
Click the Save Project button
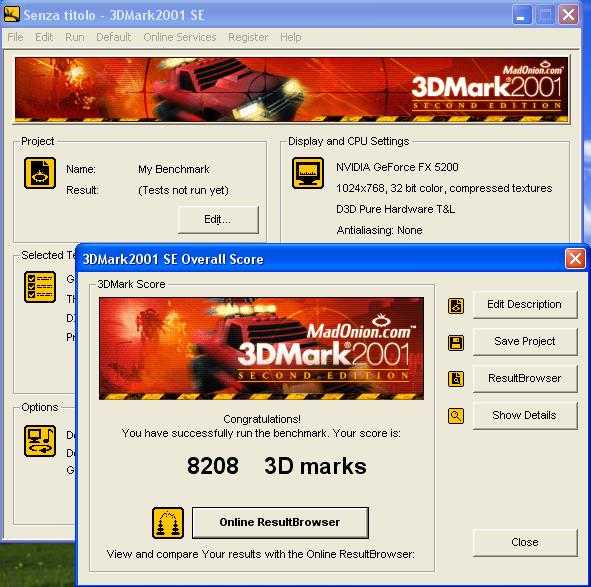tap(525, 342)
